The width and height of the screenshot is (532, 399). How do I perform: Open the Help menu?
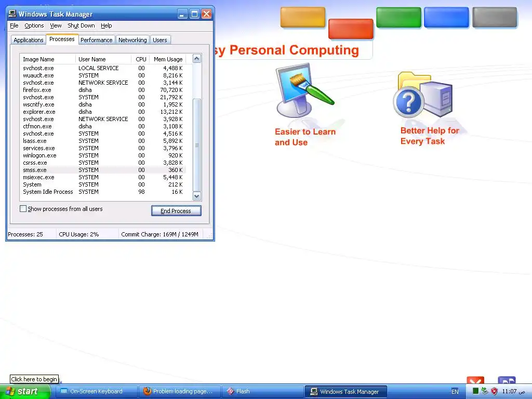[x=106, y=26]
